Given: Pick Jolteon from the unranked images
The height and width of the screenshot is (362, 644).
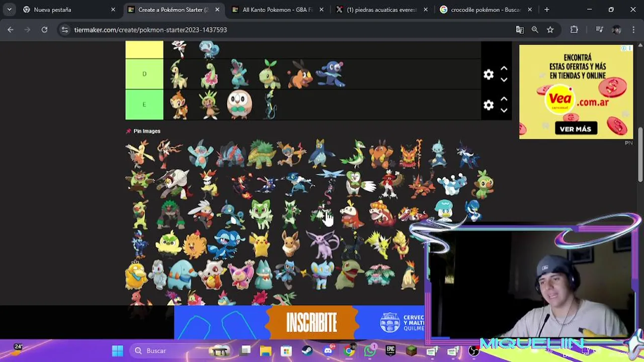Looking at the screenshot, I should coord(380,245).
